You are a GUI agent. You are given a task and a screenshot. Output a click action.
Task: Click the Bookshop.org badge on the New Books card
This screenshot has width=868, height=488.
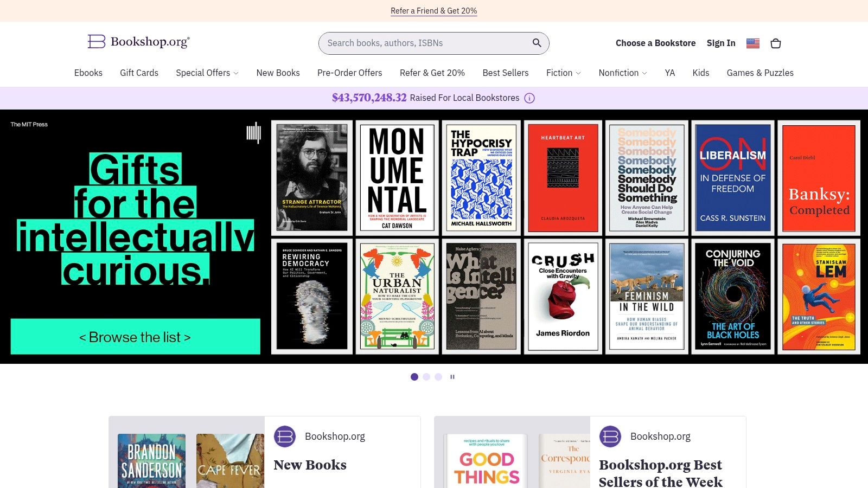tap(284, 436)
